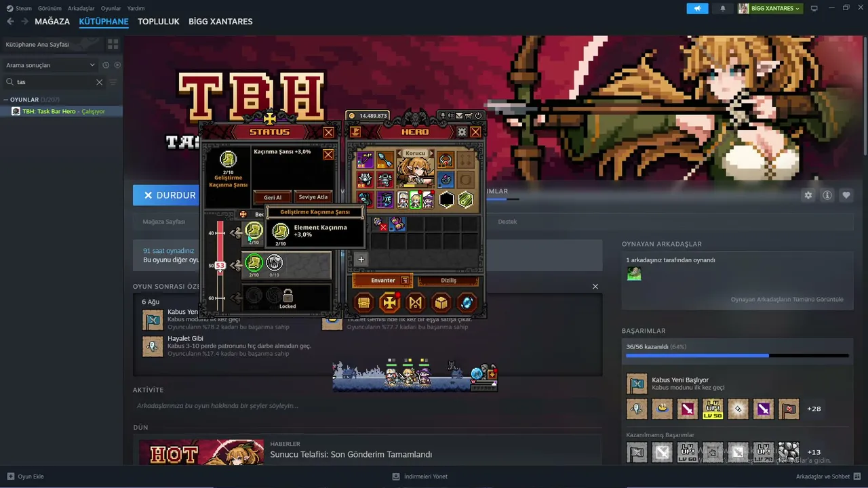868x488 pixels.
Task: Open the Diziliş tab in HERO window
Action: pyautogui.click(x=448, y=280)
